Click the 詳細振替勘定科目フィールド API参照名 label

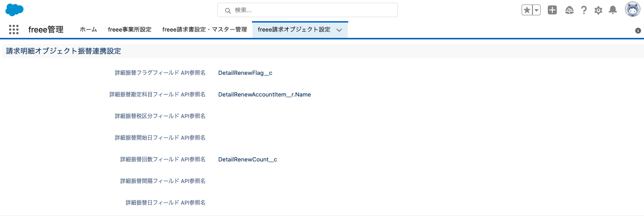[158, 94]
